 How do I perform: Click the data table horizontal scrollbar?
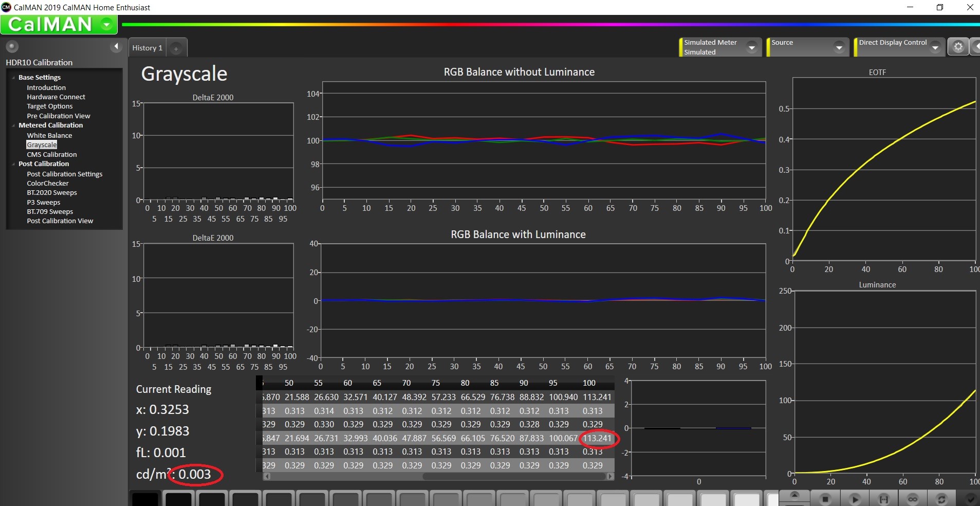pos(514,476)
